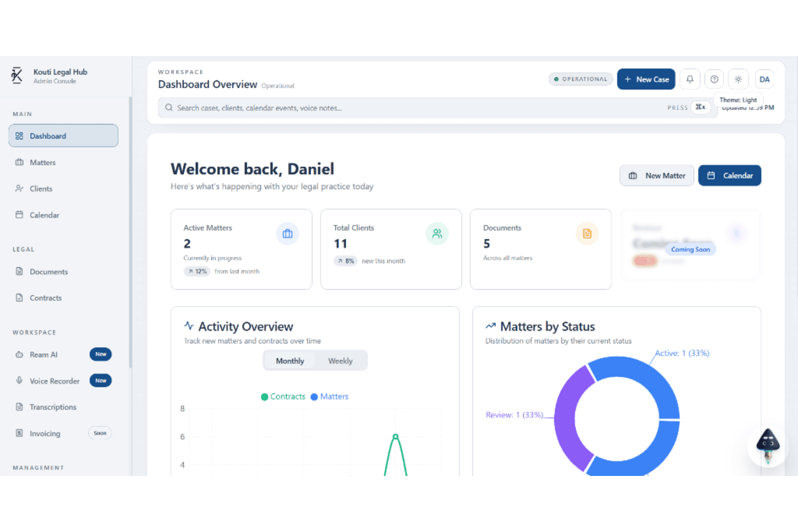The height and width of the screenshot is (532, 798).
Task: Click the sidebar scrollbar
Action: click(x=130, y=233)
